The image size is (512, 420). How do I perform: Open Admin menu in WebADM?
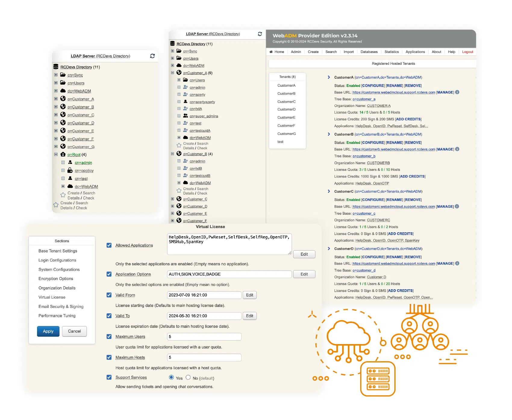click(x=296, y=52)
